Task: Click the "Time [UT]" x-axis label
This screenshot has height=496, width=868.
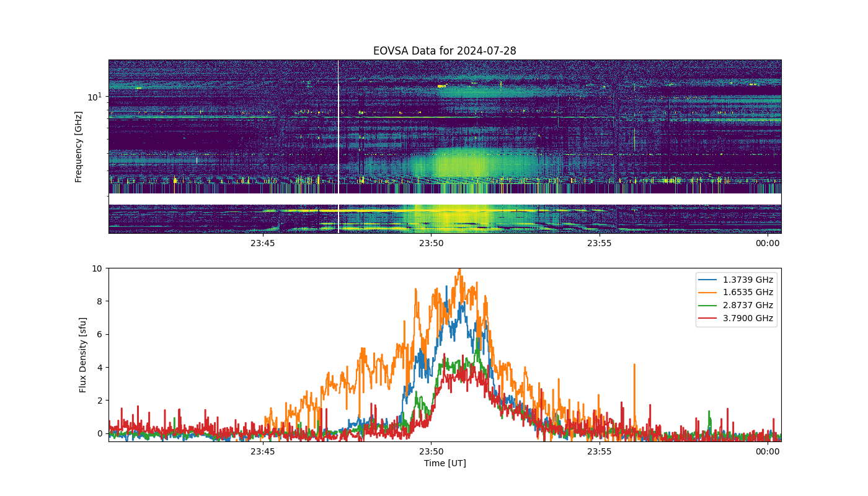Action: click(445, 463)
